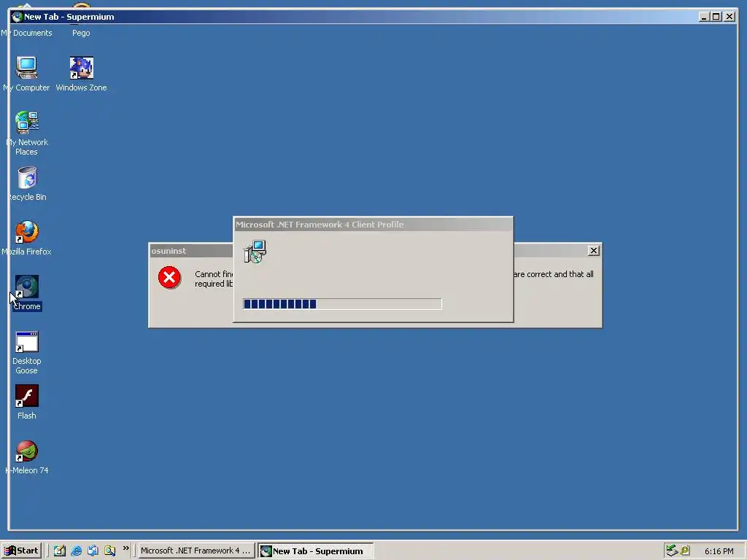Switch to Microsoft .NET Framework taskbar button

tap(196, 551)
